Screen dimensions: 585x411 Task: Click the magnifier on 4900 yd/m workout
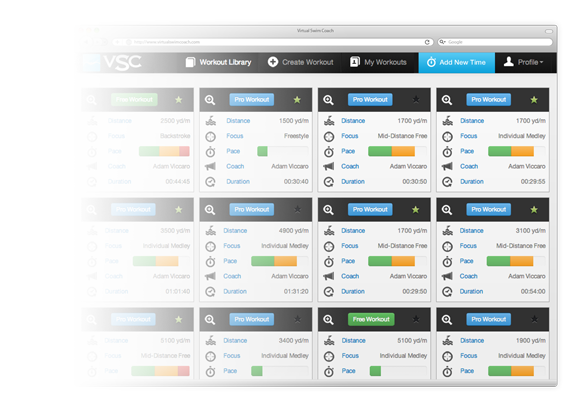coord(210,210)
